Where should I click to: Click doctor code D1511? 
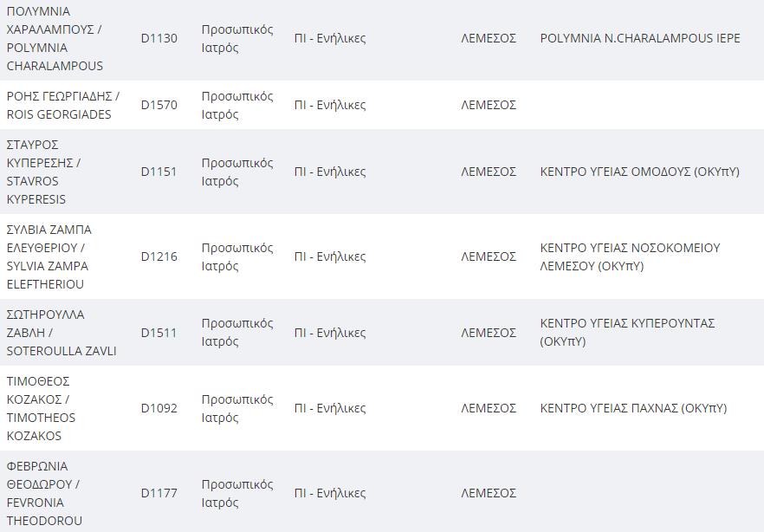coord(159,333)
